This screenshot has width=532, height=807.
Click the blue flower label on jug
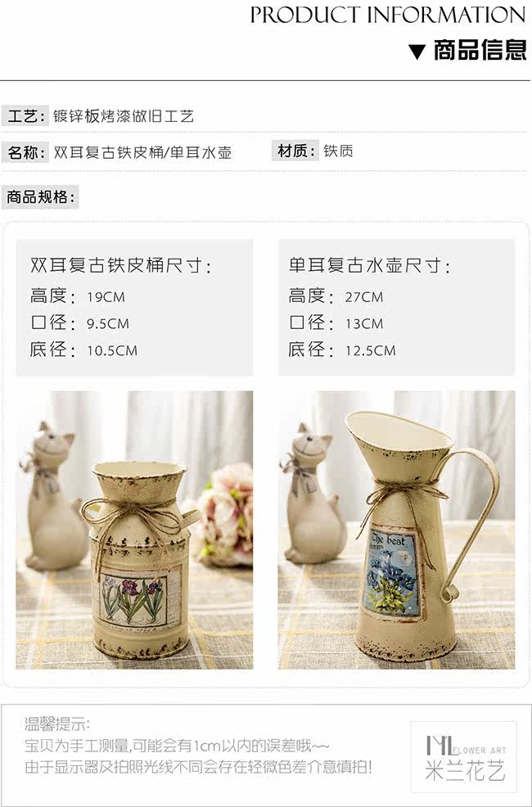point(391,575)
